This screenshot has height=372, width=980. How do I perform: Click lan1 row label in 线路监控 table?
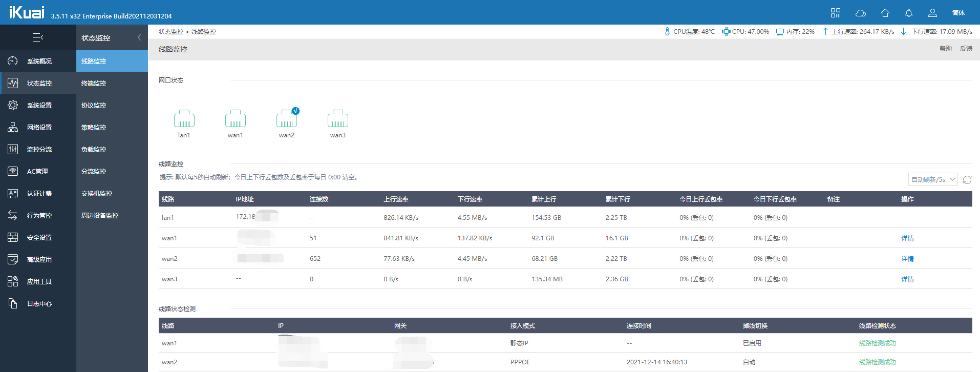[168, 218]
